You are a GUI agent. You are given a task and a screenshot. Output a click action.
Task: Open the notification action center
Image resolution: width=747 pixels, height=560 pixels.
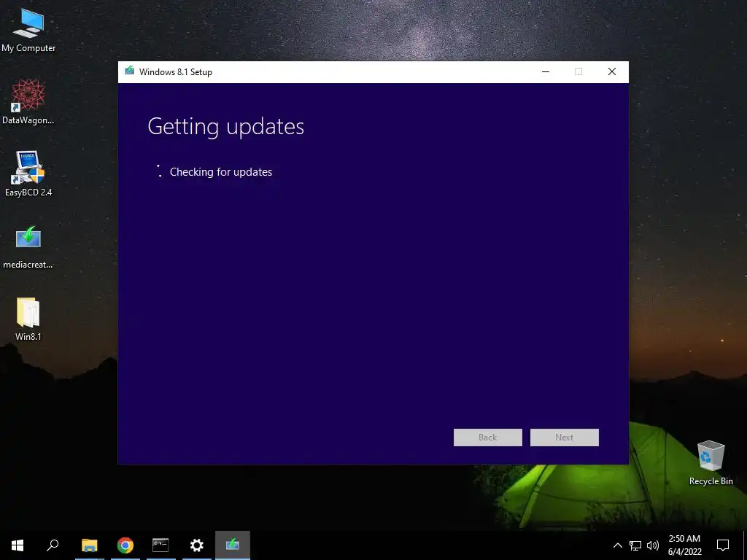pos(723,545)
